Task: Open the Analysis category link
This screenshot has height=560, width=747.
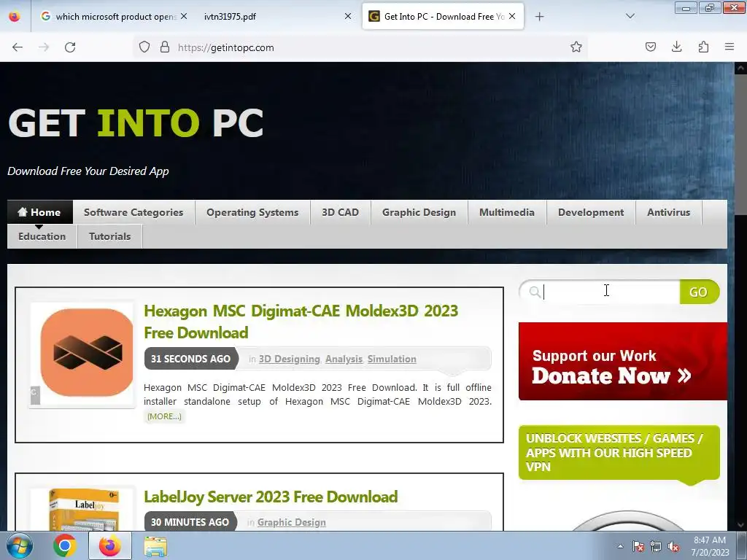Action: pos(344,359)
